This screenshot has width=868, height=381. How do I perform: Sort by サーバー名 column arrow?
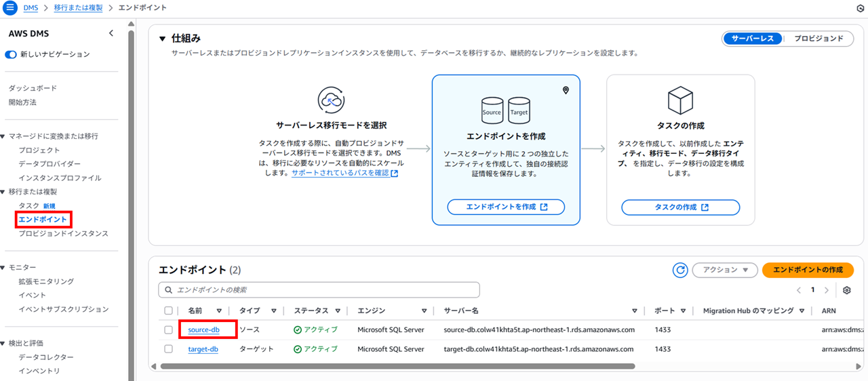[635, 311]
